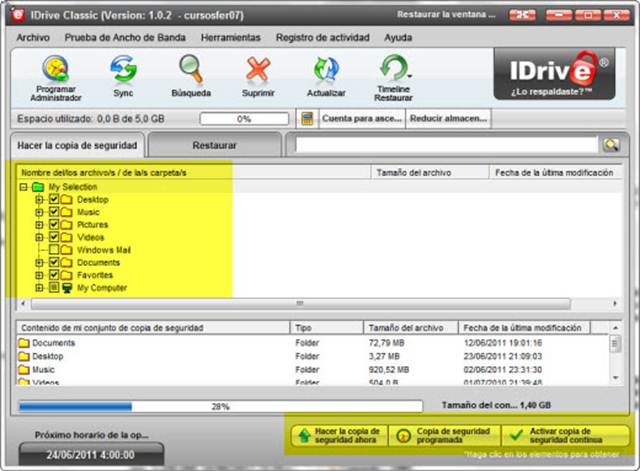
Task: Expand the Documents tree node
Action: pos(39,262)
